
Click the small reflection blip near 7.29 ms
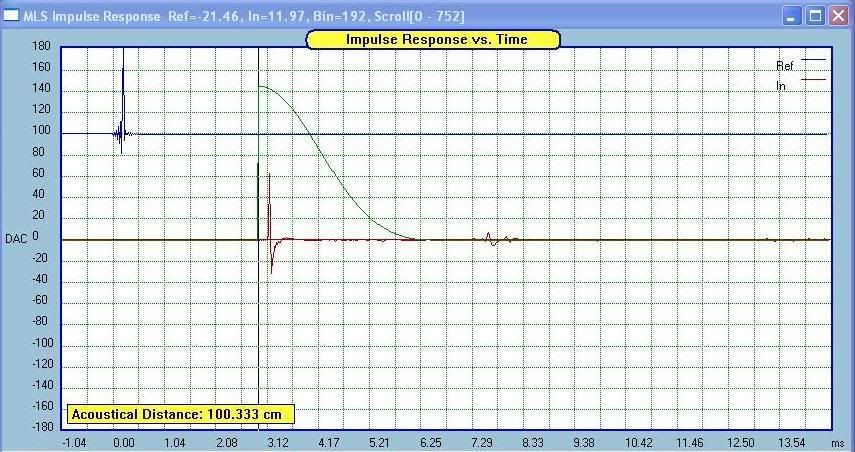pyautogui.click(x=491, y=239)
